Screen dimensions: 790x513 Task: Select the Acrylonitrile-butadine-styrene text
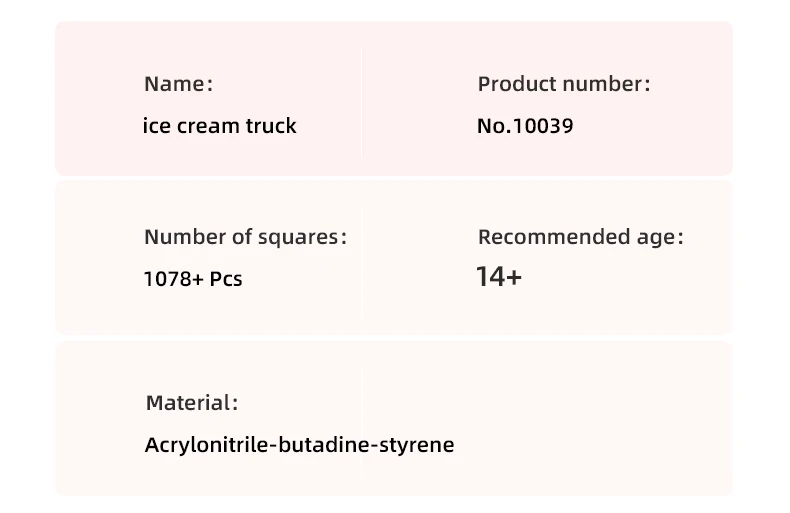tap(299, 445)
